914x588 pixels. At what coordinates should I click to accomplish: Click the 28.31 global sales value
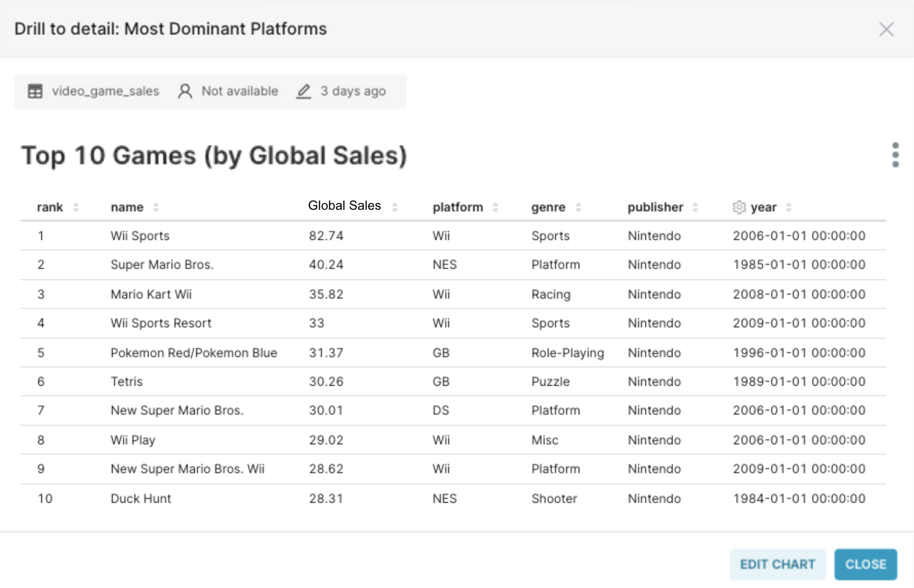[x=326, y=498]
